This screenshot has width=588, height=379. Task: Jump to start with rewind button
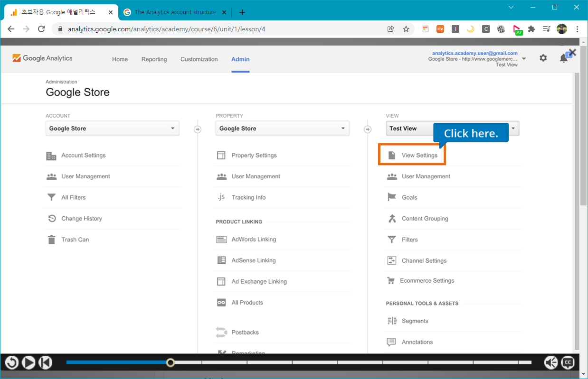(45, 363)
